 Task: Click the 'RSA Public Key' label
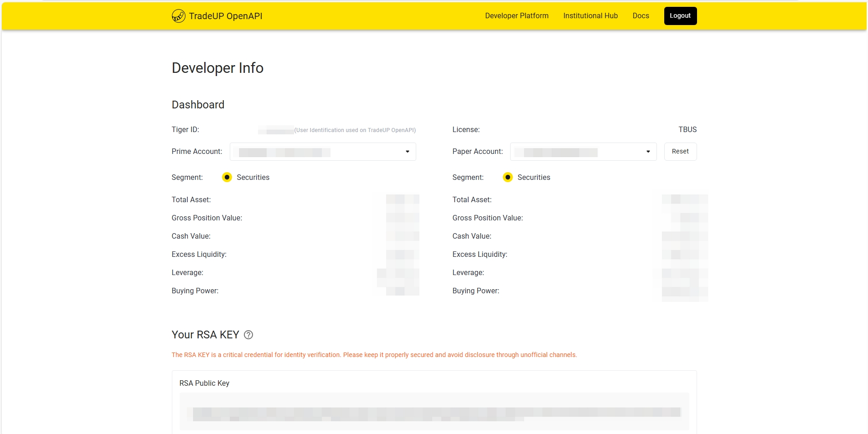click(x=205, y=383)
